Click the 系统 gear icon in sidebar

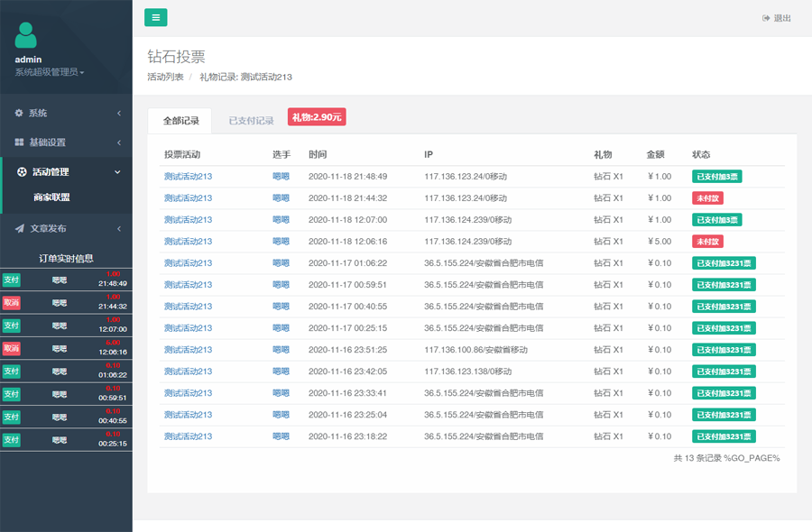tap(19, 113)
